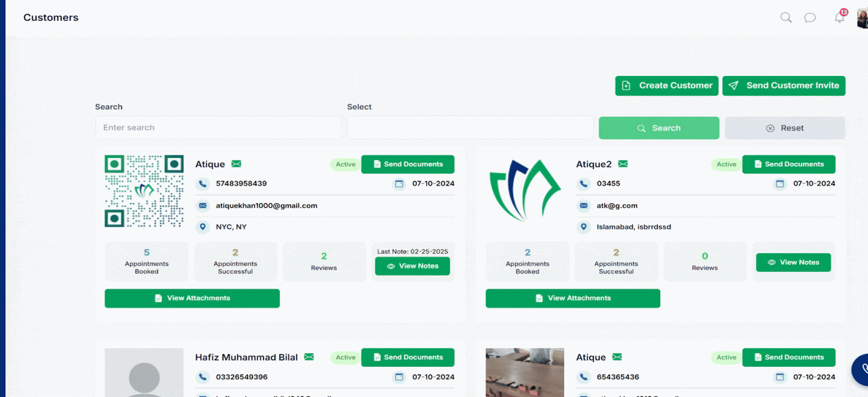The image size is (868, 397).
Task: Click the Customers page title
Action: pos(51,17)
